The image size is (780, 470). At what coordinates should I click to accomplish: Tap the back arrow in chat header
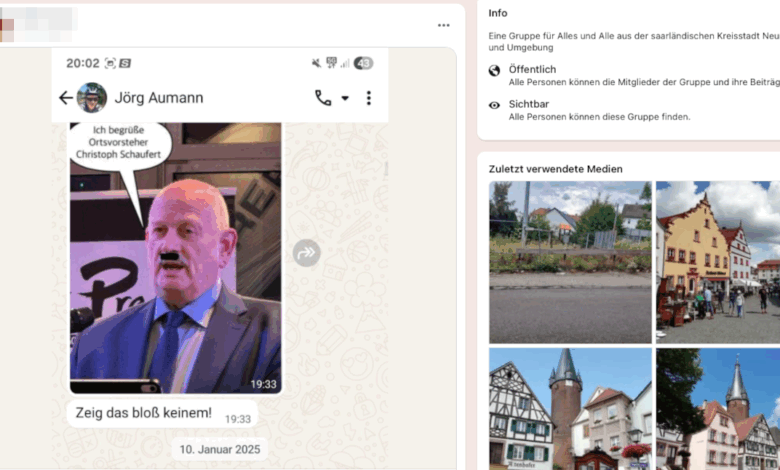pos(65,98)
